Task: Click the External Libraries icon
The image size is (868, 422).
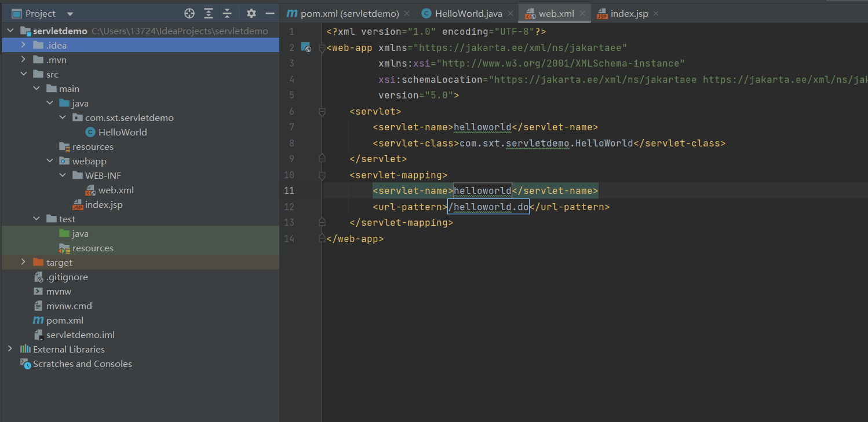Action: (x=25, y=349)
